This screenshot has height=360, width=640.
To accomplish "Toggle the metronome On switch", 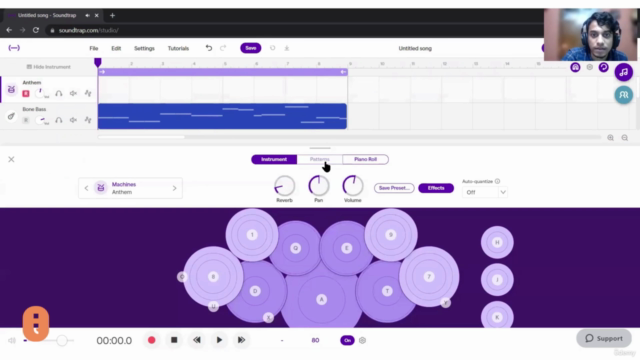I will [347, 340].
